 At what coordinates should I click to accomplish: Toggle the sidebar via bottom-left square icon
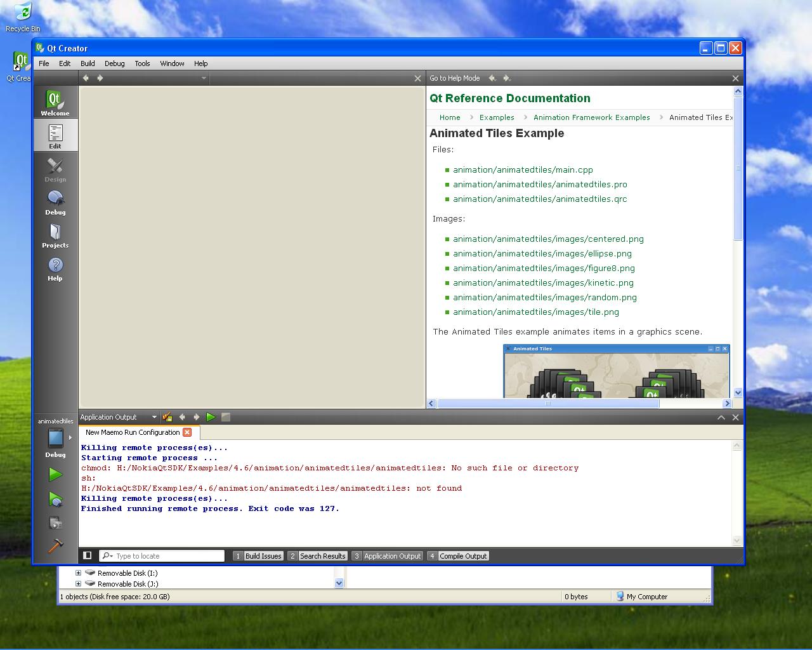pos(88,555)
